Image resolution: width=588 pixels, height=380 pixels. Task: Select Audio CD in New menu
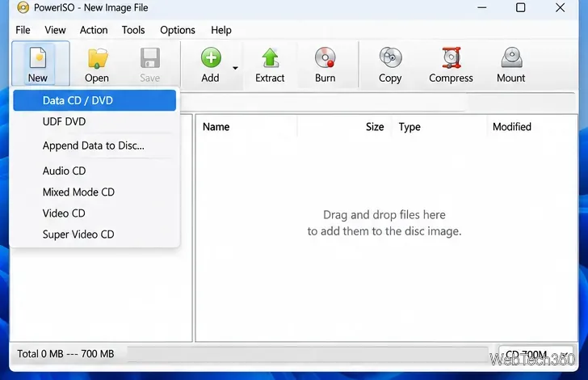coord(94,171)
